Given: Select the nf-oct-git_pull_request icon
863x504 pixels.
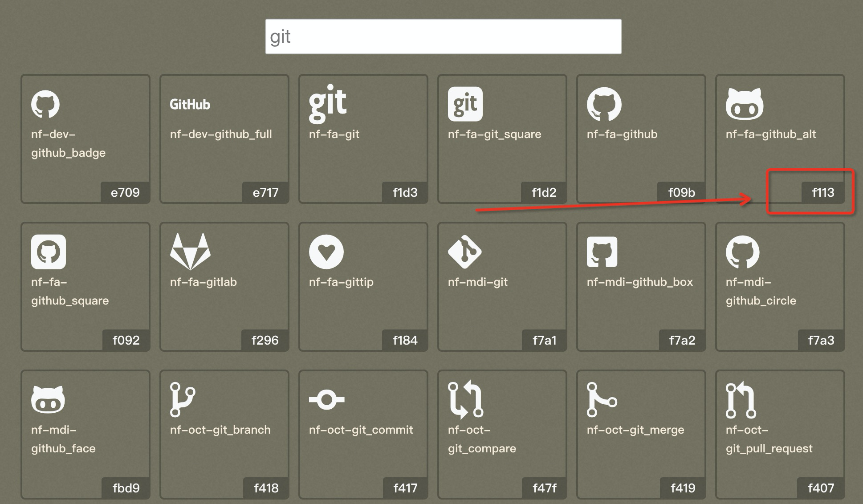Looking at the screenshot, I should point(741,399).
